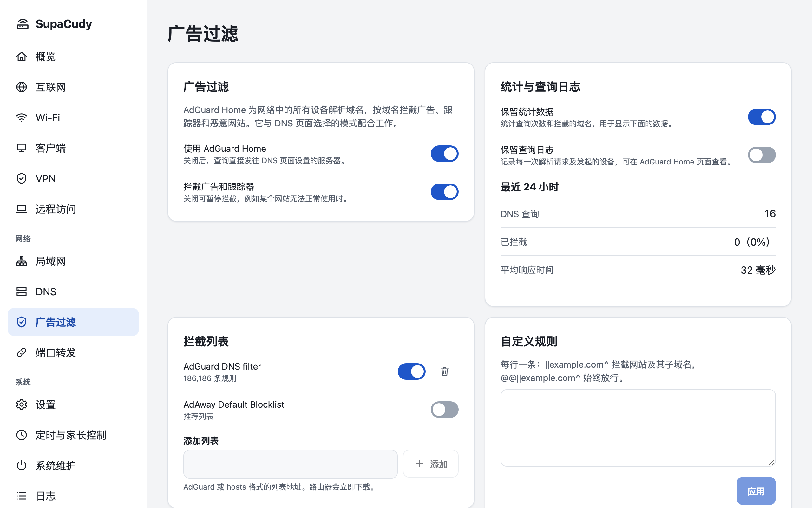Enable the 保留查询日志 switch
Screen dimensions: 812x508
pos(762,155)
